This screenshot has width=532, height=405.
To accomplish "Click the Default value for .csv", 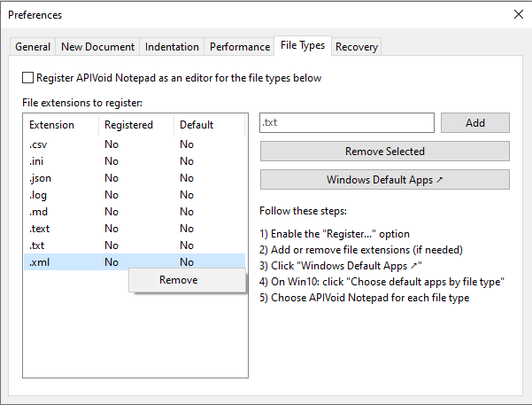I will click(x=187, y=144).
